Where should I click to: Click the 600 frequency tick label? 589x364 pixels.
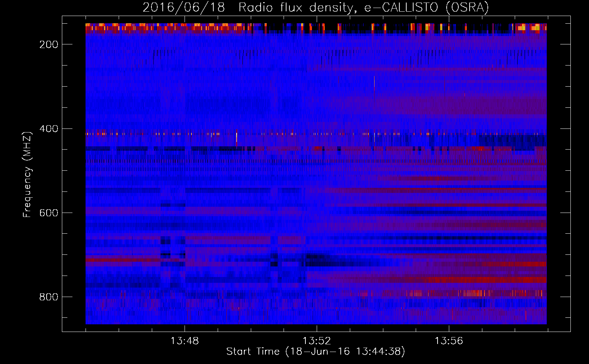tap(49, 213)
